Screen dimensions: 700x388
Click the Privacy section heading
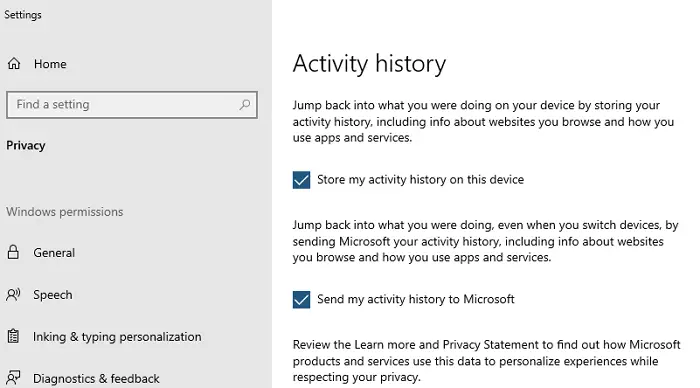tap(25, 146)
